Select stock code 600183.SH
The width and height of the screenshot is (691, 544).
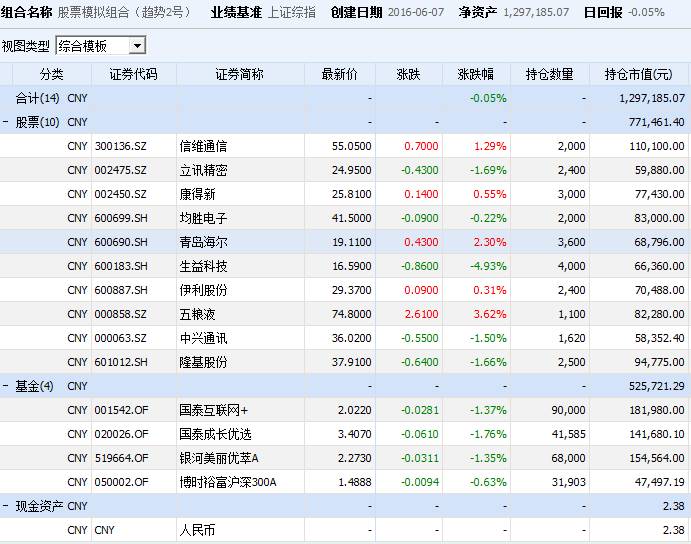121,266
